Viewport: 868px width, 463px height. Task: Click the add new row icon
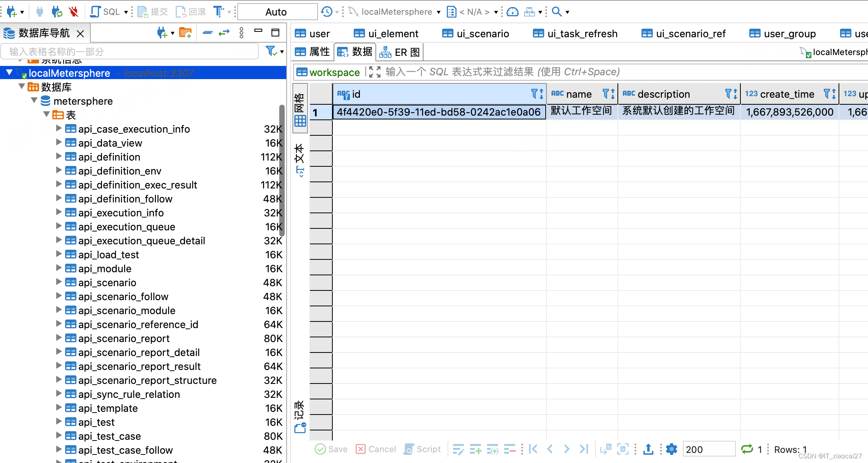475,449
